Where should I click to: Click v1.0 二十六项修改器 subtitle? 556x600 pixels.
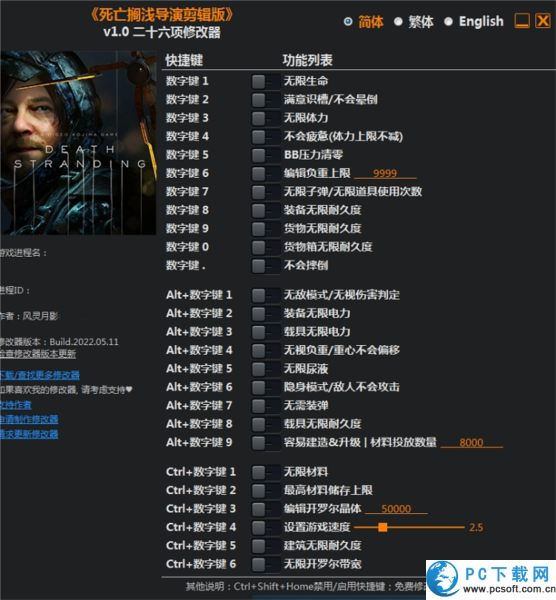click(x=162, y=32)
